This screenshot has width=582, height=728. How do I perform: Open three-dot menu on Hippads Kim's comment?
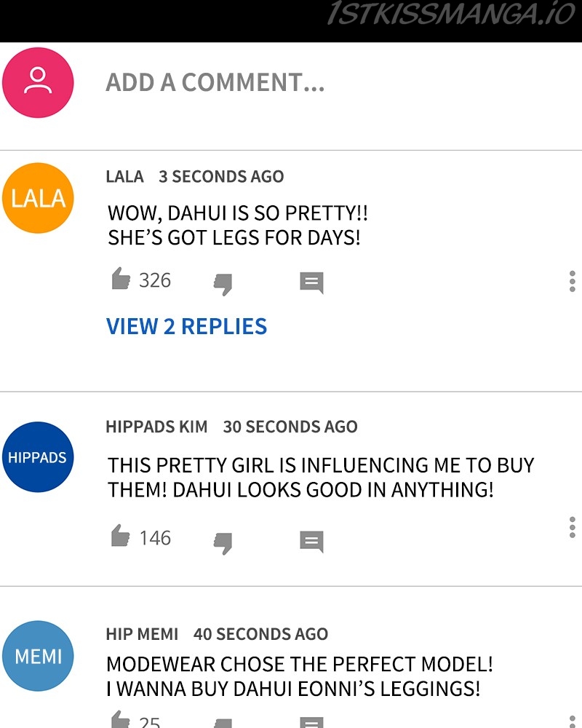point(573,527)
